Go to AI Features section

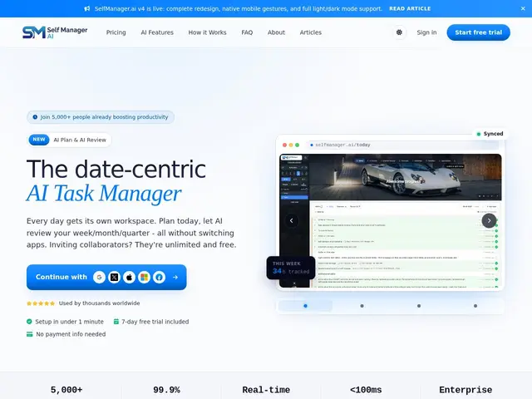coord(157,32)
